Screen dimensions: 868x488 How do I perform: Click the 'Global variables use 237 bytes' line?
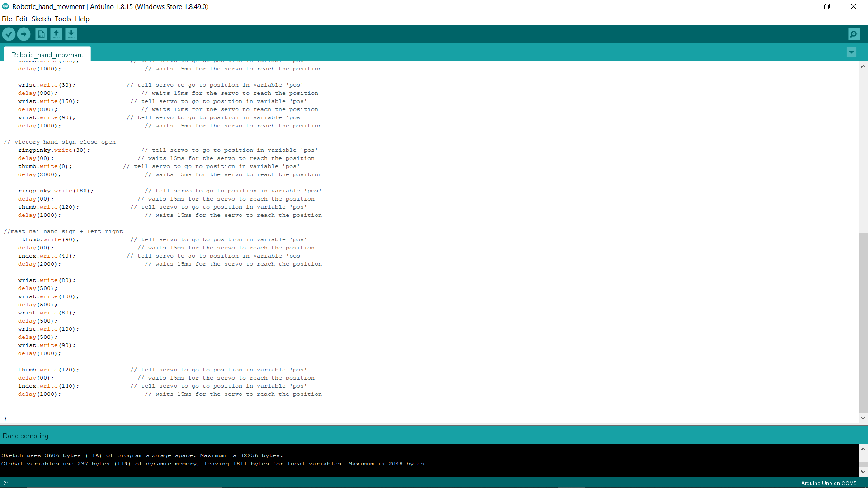[214, 464]
